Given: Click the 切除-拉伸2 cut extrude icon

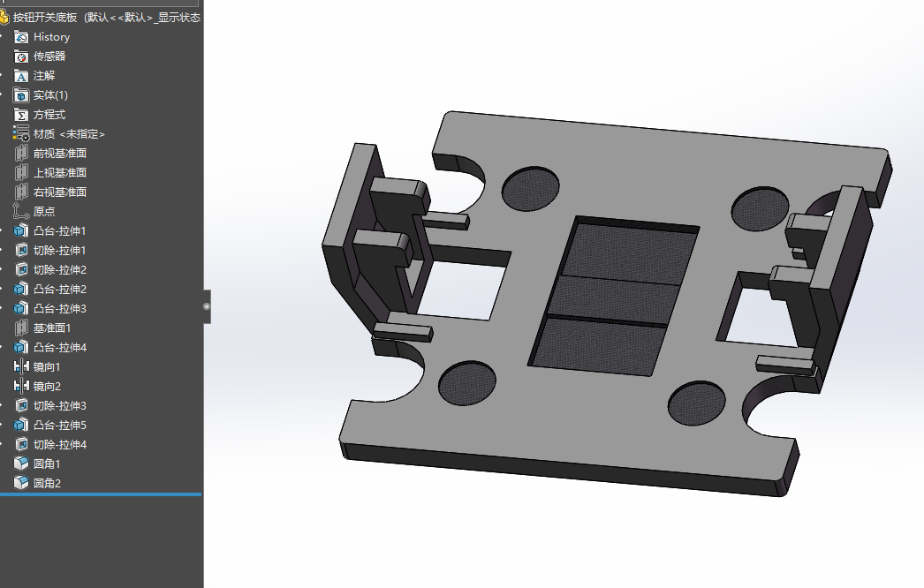Looking at the screenshot, I should tap(21, 270).
